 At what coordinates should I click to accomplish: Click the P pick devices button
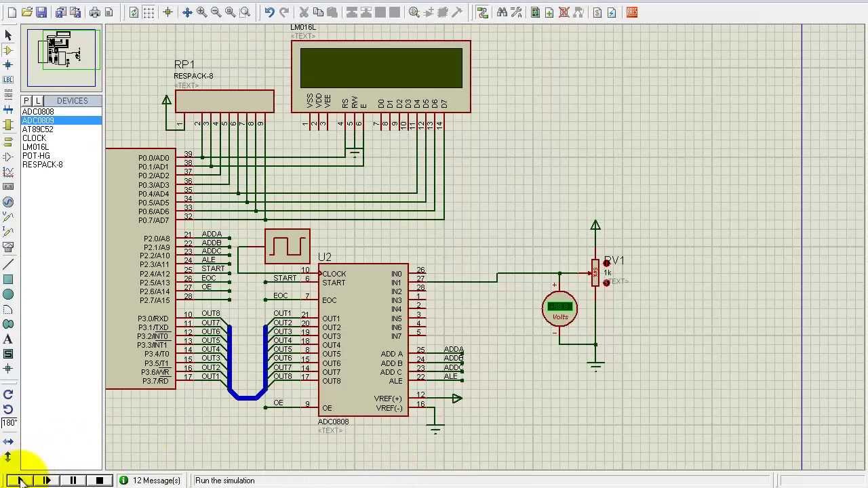27,101
